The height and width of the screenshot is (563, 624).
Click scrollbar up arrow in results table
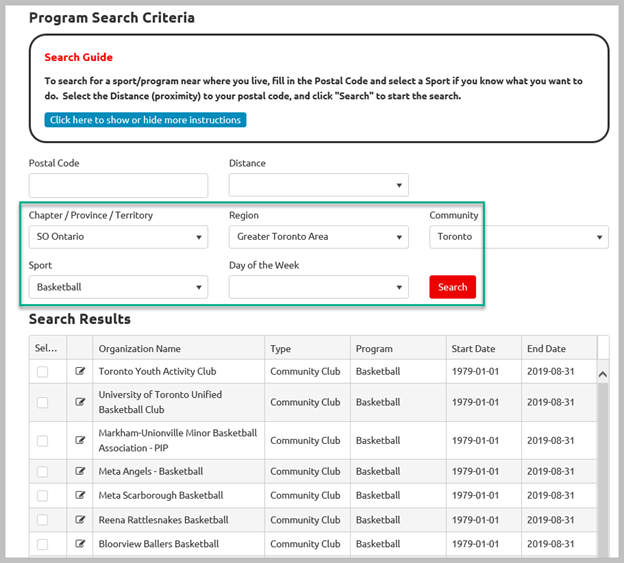[x=603, y=374]
